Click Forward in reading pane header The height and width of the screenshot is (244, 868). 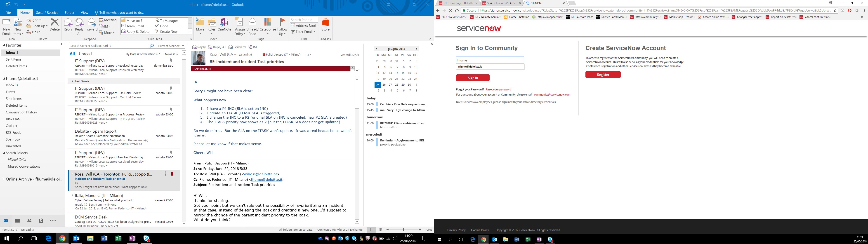coord(237,47)
